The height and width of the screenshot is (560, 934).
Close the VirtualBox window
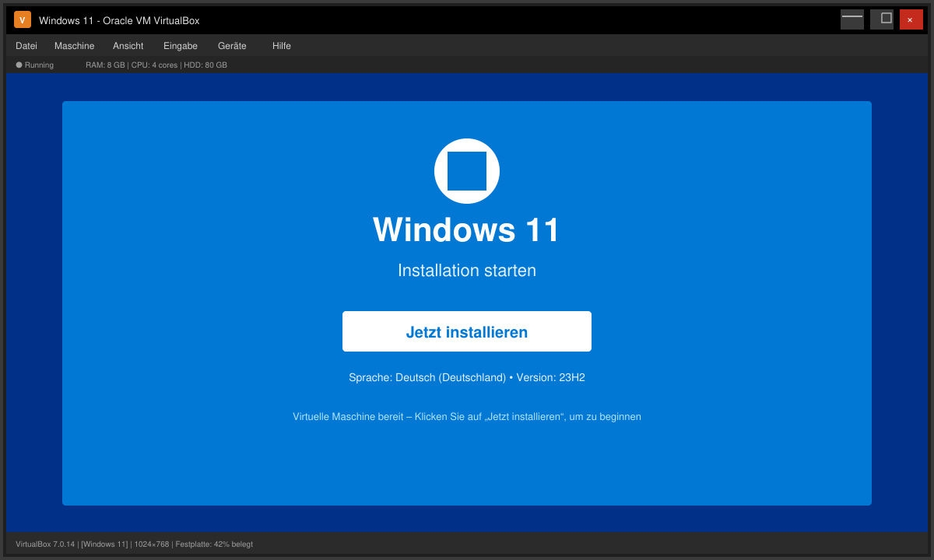click(911, 19)
